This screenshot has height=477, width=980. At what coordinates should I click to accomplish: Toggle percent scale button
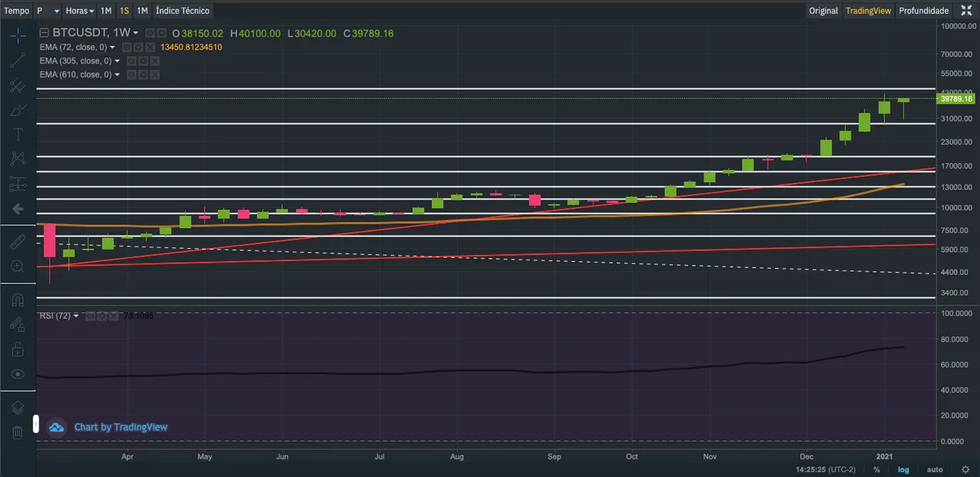tap(877, 469)
